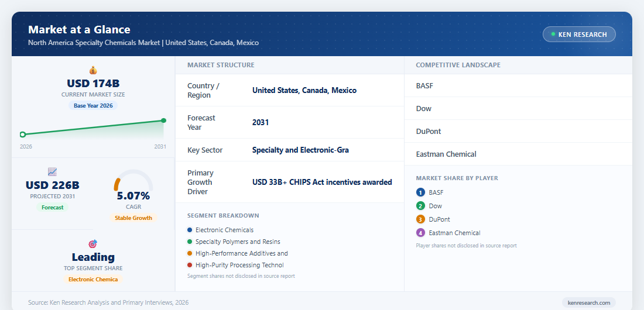
Task: Click the Segment Breakdown heading
Action: coord(223,216)
